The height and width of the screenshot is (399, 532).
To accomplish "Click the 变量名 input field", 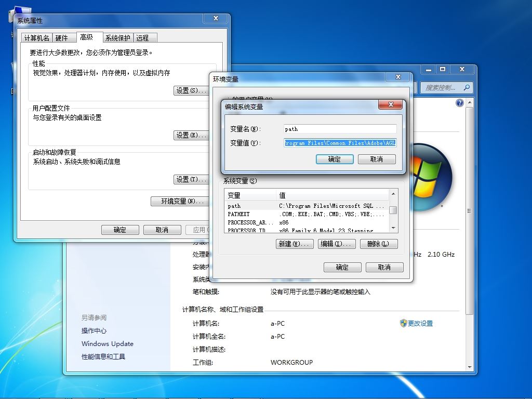I will pos(340,129).
